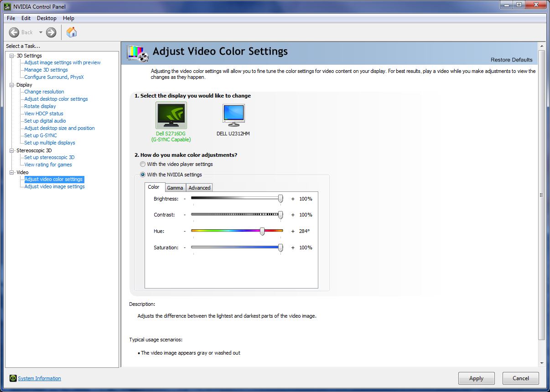The height and width of the screenshot is (392, 550).
Task: Open Set up digital audio
Action: coord(45,121)
